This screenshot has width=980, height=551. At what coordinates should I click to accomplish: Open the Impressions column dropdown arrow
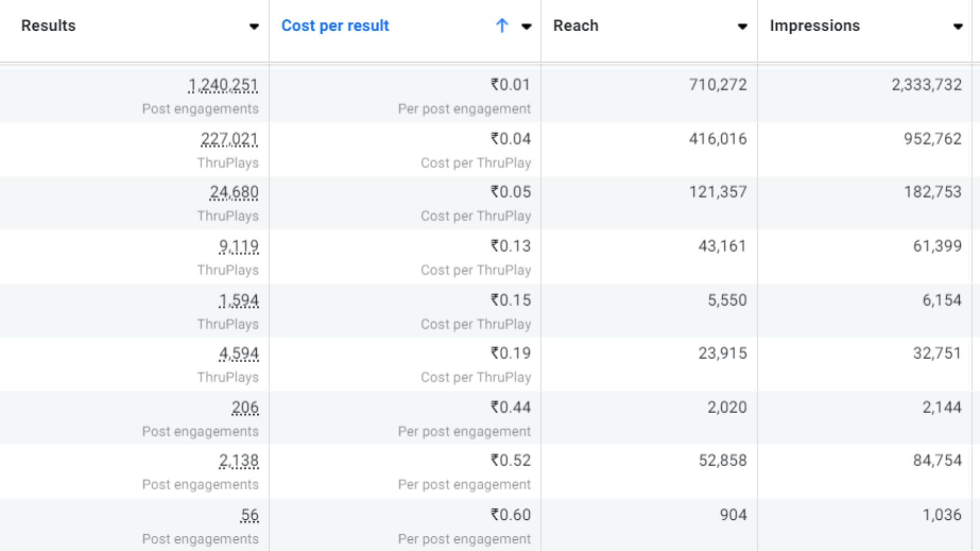click(x=958, y=27)
